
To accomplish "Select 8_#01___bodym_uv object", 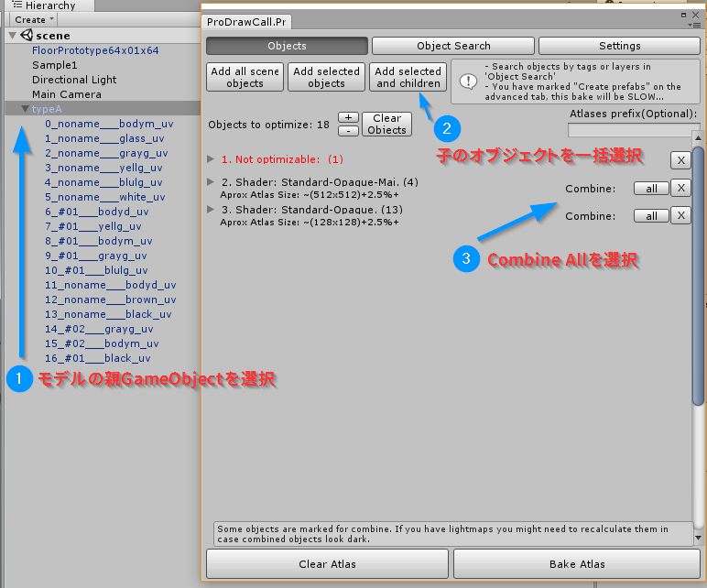I will 98,241.
